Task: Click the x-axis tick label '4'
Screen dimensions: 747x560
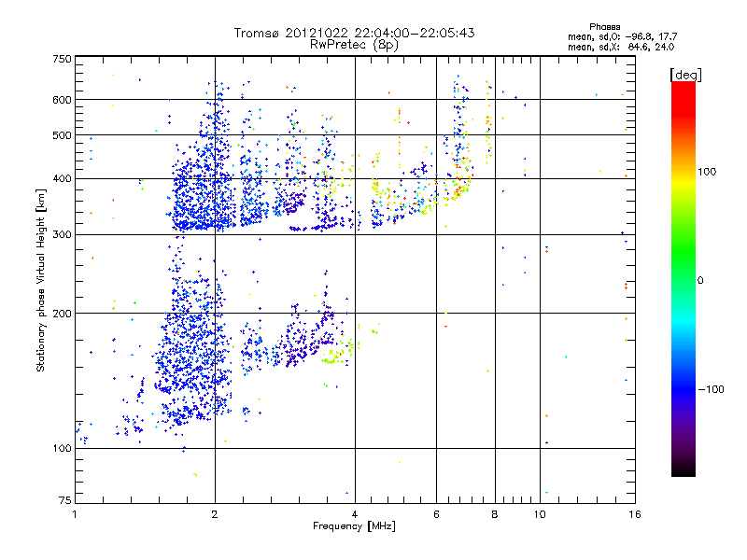Action: click(x=355, y=515)
